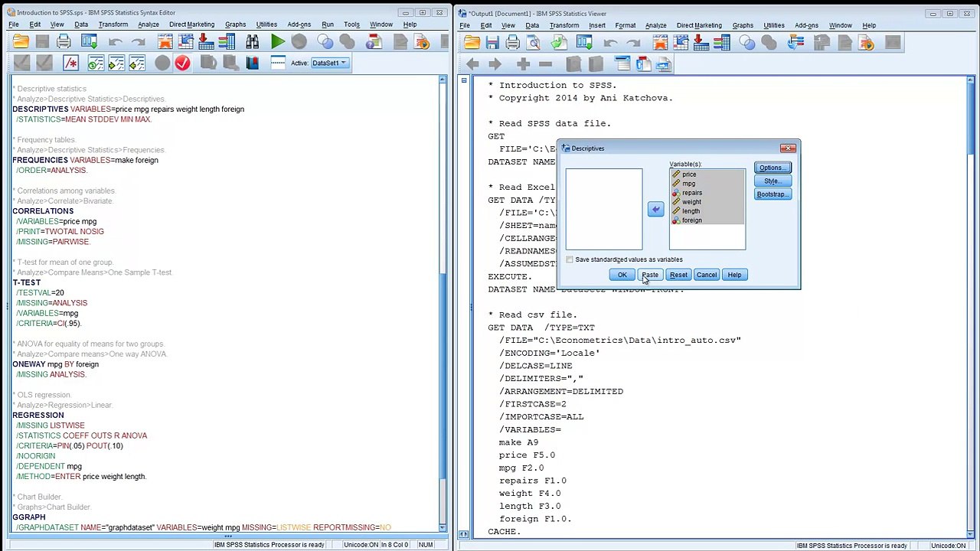Promote outline item with left arrow
980x551 pixels.
click(472, 64)
